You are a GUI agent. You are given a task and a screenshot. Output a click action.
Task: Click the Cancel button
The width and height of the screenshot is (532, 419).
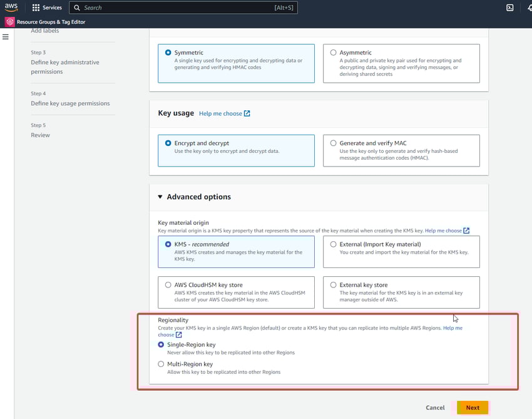[x=435, y=407]
